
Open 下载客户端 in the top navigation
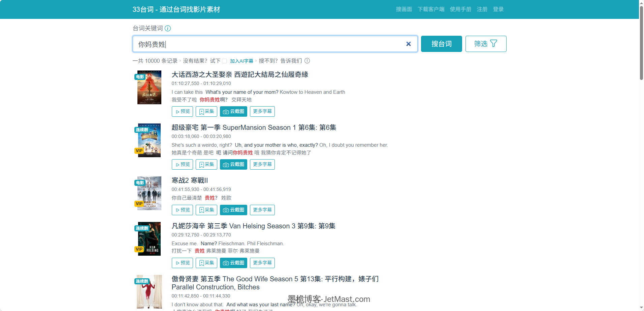[x=431, y=9]
